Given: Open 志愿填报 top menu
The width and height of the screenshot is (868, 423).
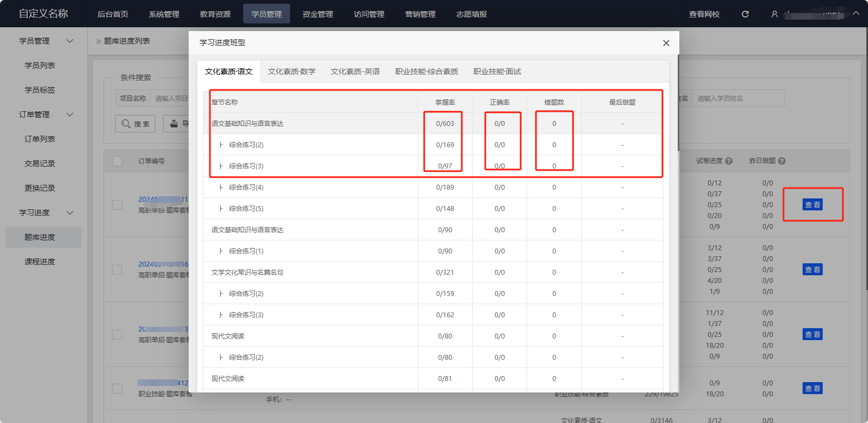Looking at the screenshot, I should coord(472,14).
